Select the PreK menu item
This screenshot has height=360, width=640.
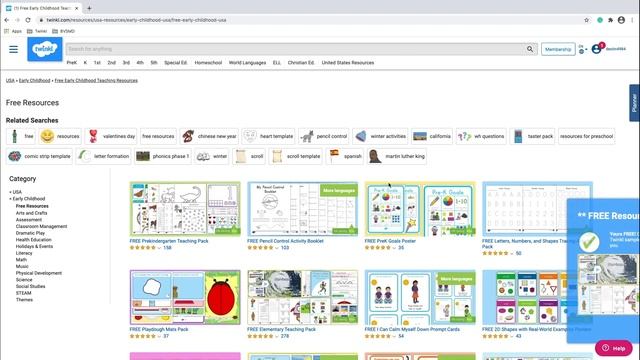(x=72, y=63)
